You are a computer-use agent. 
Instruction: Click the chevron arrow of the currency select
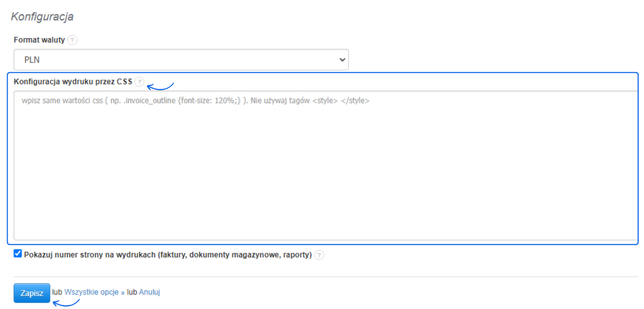(x=342, y=60)
